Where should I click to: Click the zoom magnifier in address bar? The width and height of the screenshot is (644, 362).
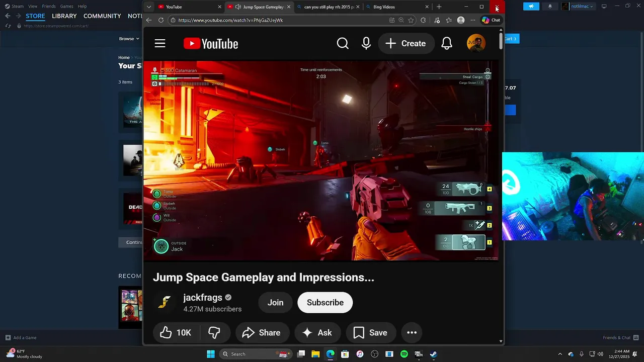[x=401, y=20]
